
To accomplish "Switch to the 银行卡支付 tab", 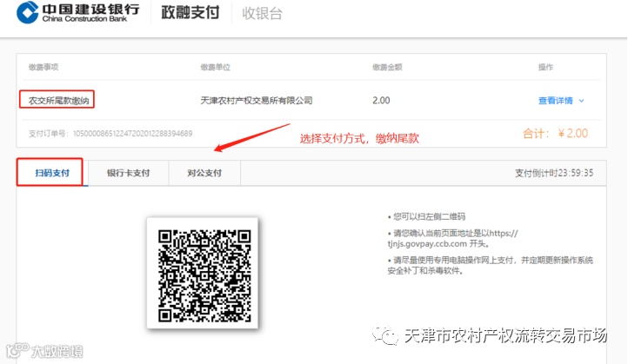I will click(128, 173).
